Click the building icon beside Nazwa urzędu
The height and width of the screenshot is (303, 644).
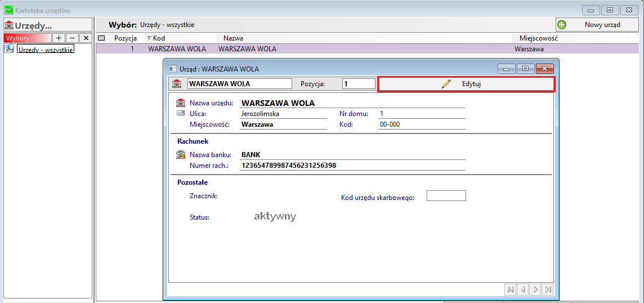[x=181, y=103]
